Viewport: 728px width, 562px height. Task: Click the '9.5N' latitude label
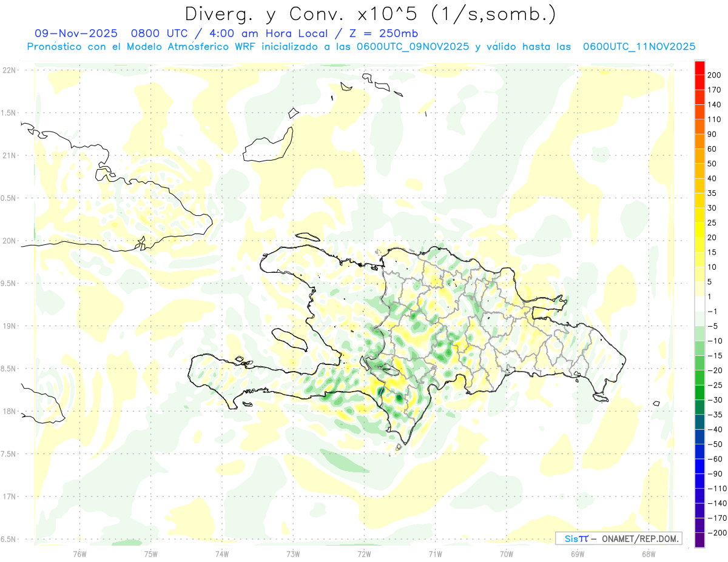(9, 283)
